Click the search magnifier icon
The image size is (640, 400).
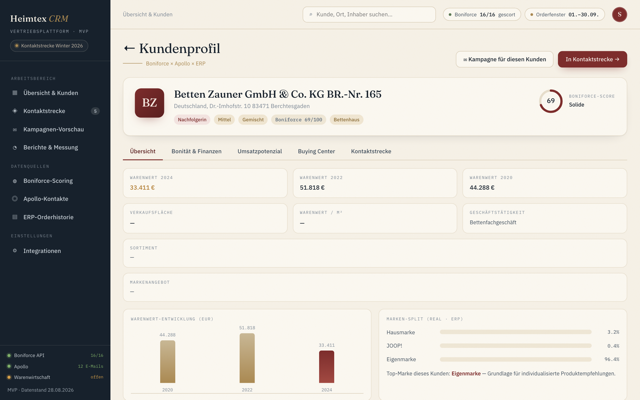(311, 14)
